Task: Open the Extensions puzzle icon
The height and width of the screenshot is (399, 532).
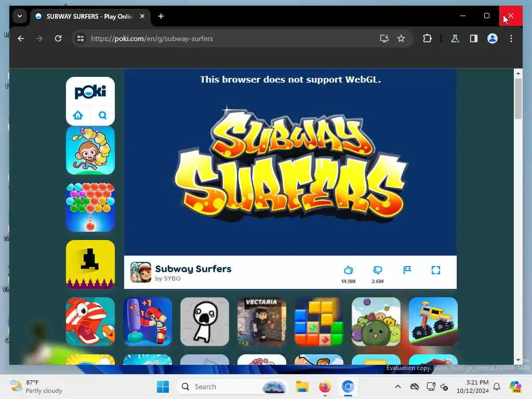Action: (x=427, y=38)
